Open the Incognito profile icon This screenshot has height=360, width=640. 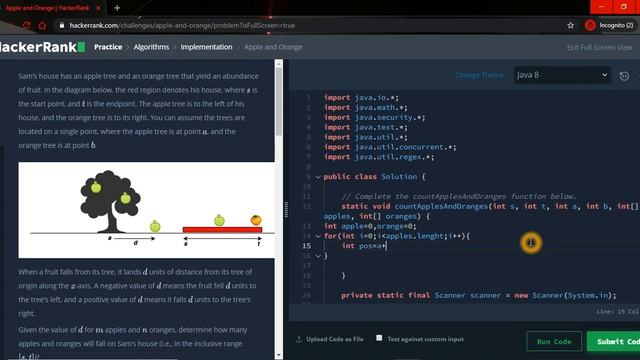590,25
